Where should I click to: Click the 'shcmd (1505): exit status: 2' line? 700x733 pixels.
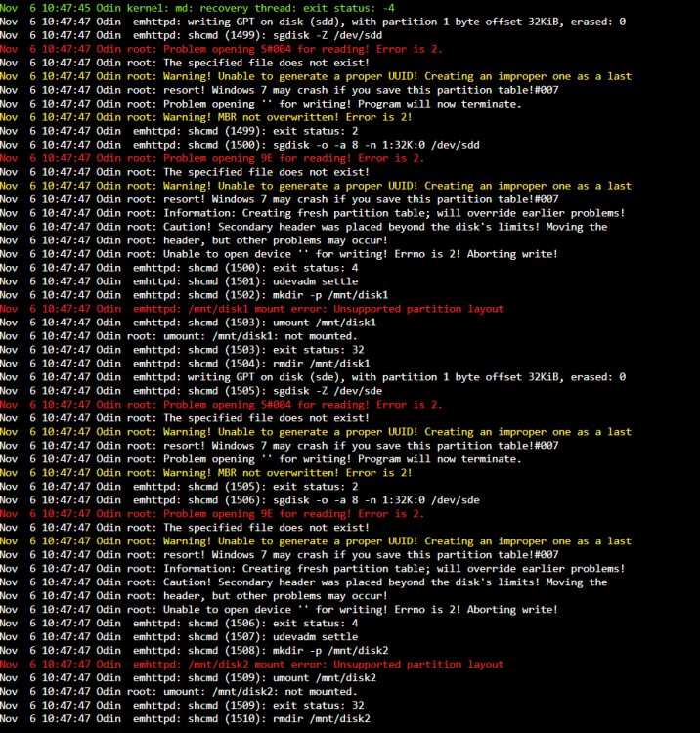point(179,486)
